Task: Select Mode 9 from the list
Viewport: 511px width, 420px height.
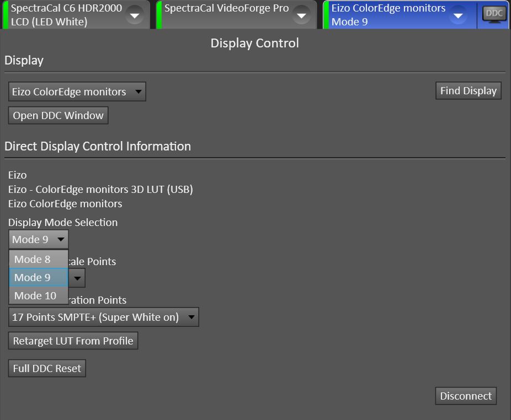Action: pos(39,277)
